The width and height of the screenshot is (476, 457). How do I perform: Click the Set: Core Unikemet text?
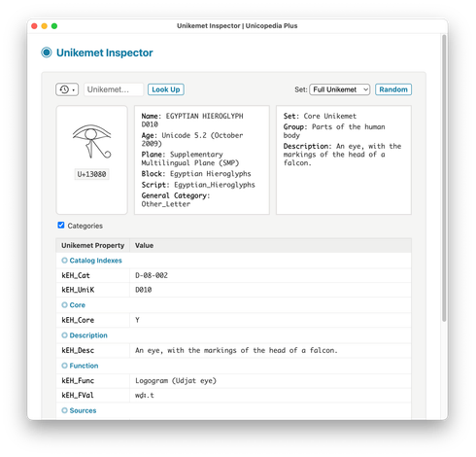[320, 116]
